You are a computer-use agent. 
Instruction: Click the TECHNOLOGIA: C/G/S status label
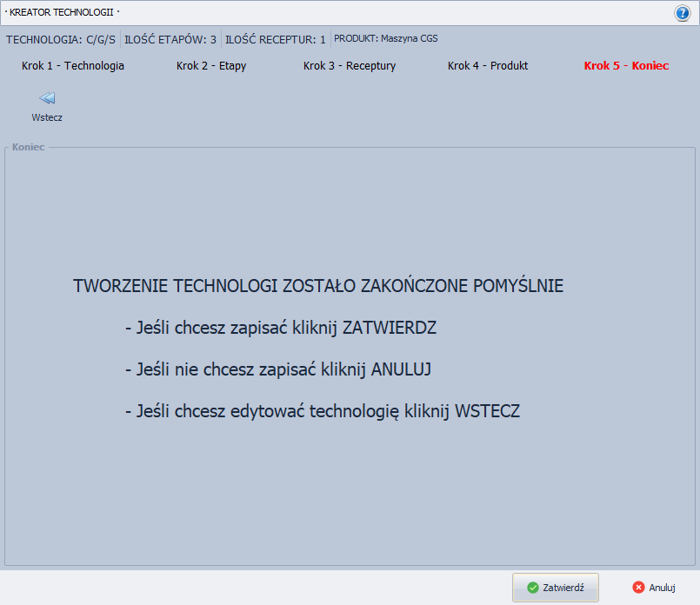(61, 39)
